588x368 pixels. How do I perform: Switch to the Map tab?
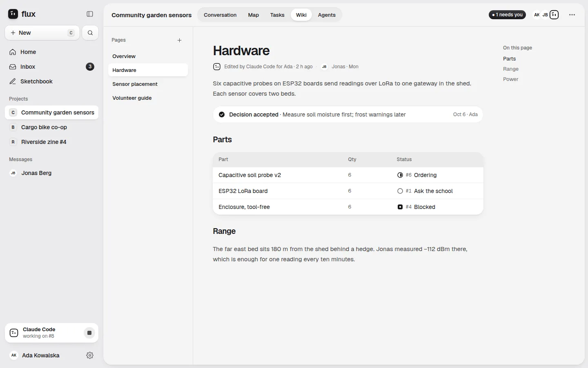pos(254,15)
